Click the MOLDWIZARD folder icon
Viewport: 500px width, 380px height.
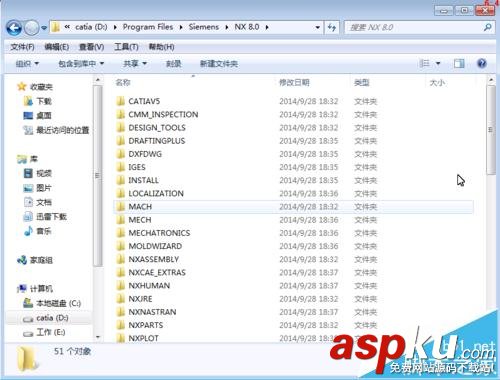(121, 246)
